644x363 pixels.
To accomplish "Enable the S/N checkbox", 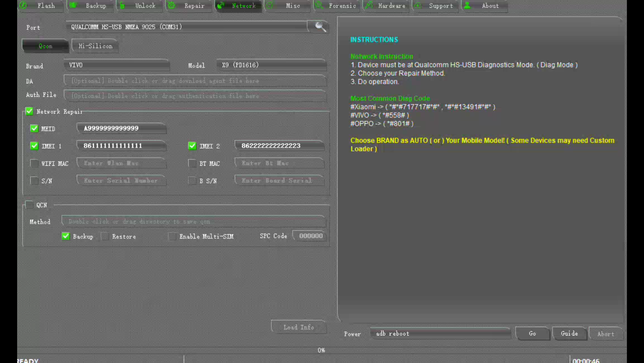I will (34, 181).
